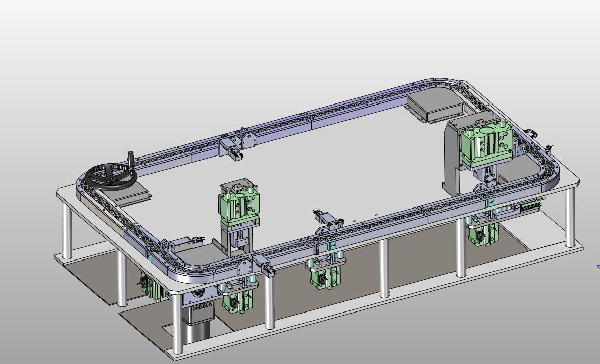Select the black handwheel on the conveyor corner
The width and height of the screenshot is (600, 364).
(x=111, y=177)
